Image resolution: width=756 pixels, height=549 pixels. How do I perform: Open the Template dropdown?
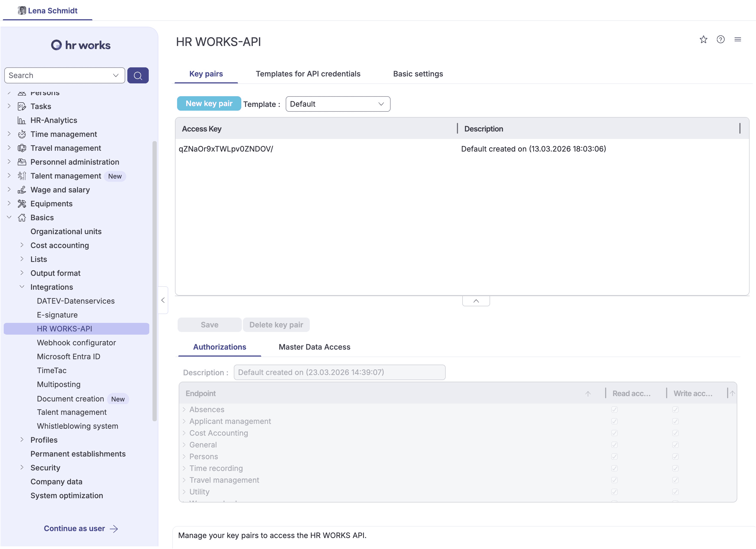(338, 104)
